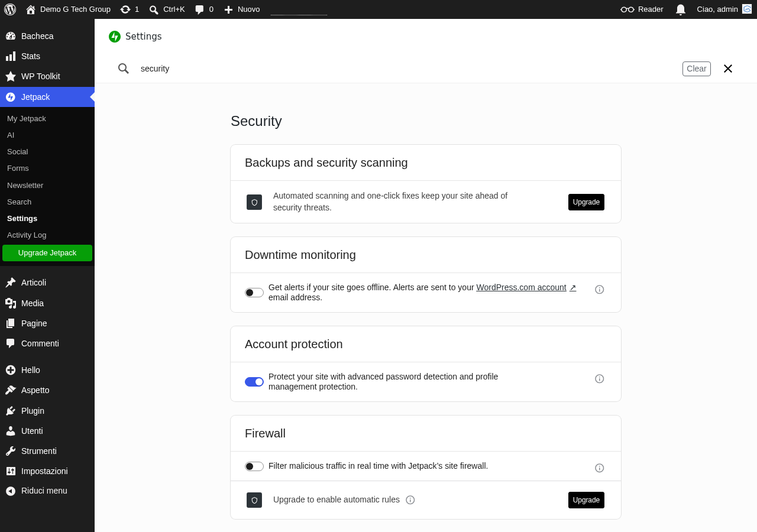Open the WordPress.com account link
Viewport: 757px width, 532px height.
pos(526,287)
